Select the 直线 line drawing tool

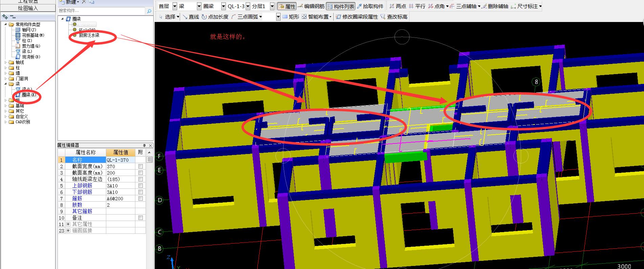click(191, 17)
